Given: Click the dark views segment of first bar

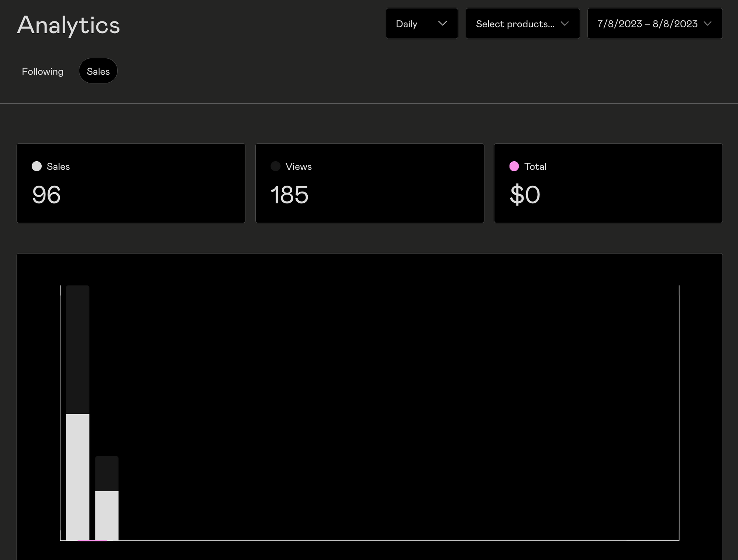Looking at the screenshot, I should [x=77, y=349].
